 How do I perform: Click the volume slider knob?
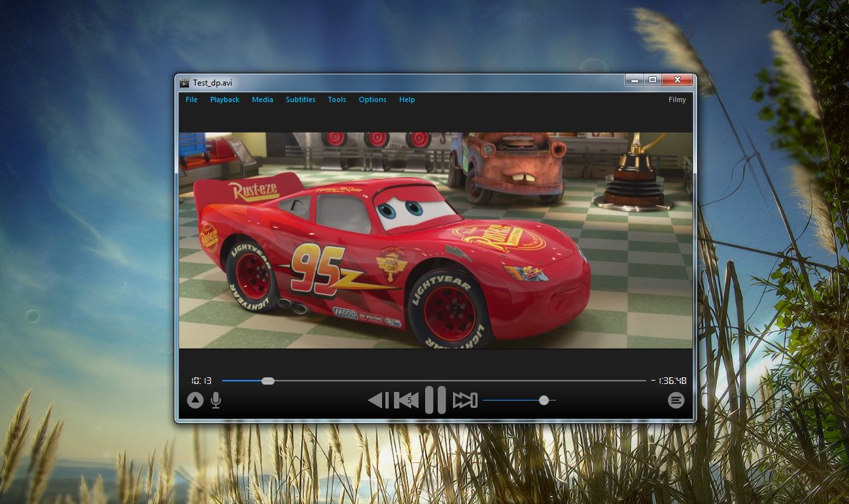pos(544,400)
